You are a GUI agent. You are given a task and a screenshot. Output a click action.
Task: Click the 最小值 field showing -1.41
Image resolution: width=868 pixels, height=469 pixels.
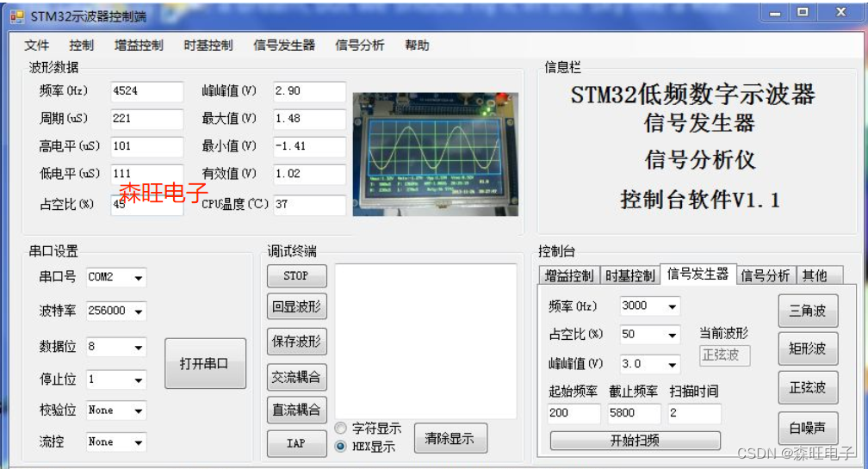(x=309, y=146)
